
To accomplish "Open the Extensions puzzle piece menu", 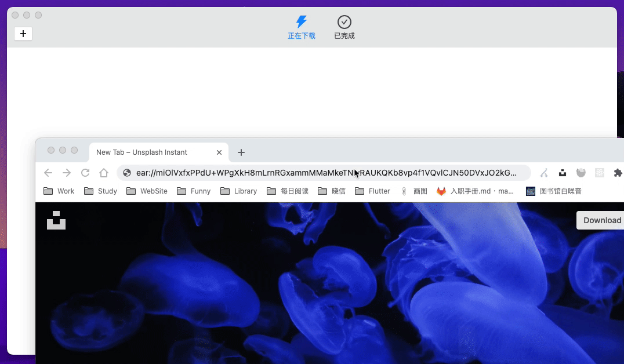I will click(618, 173).
